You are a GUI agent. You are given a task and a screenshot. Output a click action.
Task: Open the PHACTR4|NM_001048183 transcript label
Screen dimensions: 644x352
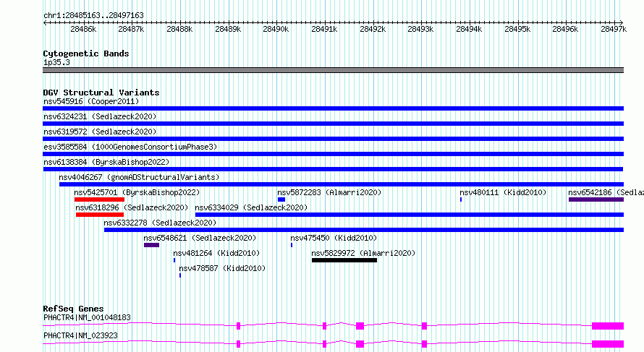click(x=87, y=317)
